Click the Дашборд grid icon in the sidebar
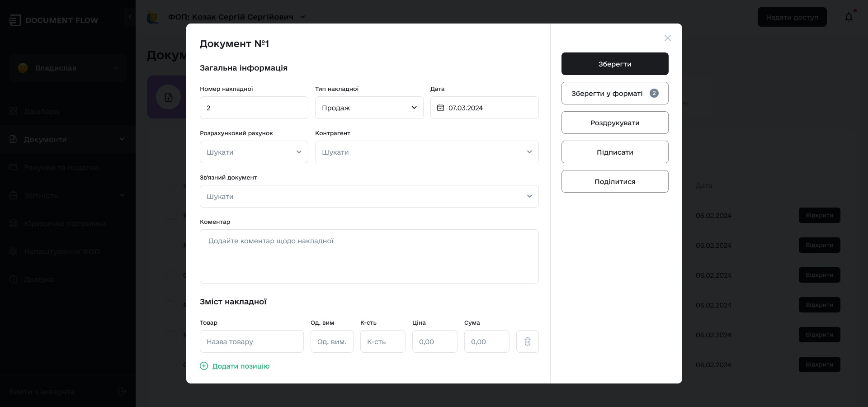The image size is (868, 407). click(x=13, y=111)
